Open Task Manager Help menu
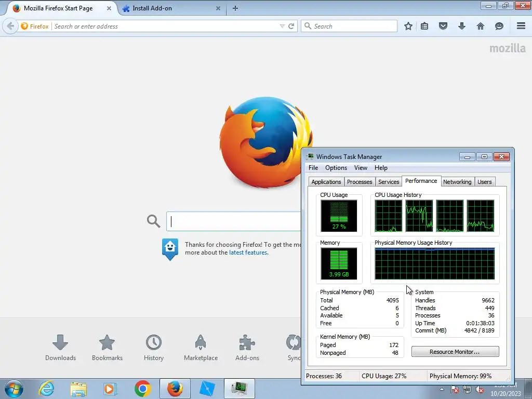 tap(381, 168)
